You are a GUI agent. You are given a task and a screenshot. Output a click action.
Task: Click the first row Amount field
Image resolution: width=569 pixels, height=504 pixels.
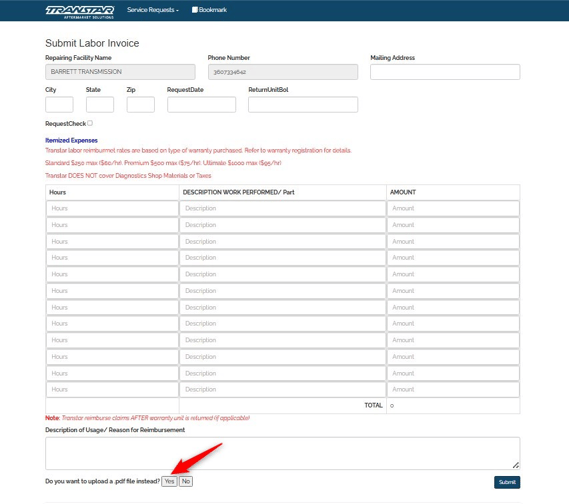tap(453, 209)
